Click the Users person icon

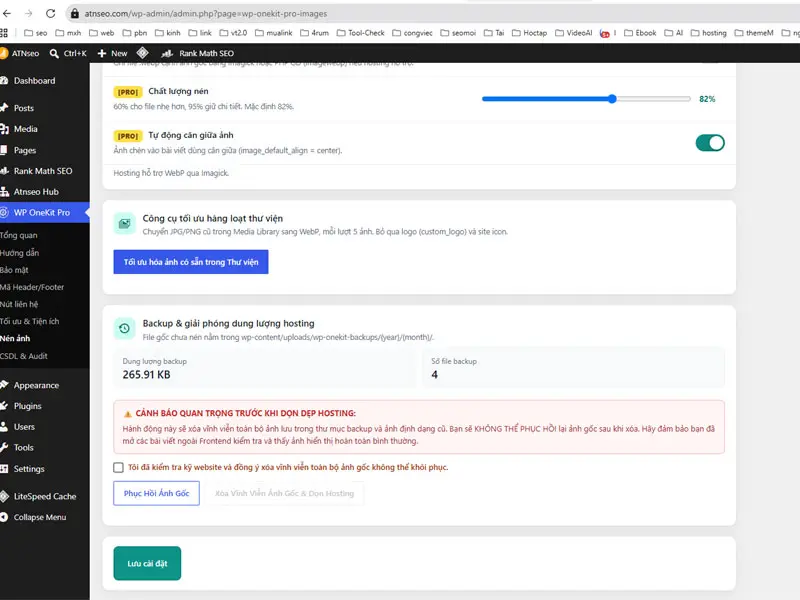tap(4, 427)
